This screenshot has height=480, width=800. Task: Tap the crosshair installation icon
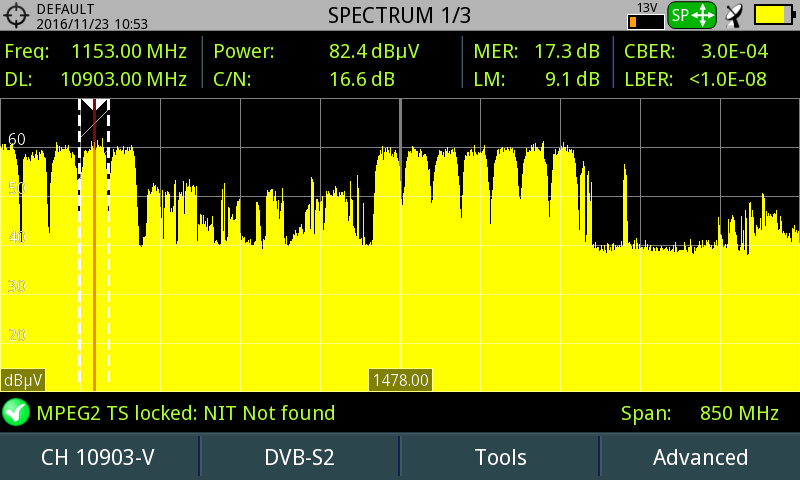point(16,15)
